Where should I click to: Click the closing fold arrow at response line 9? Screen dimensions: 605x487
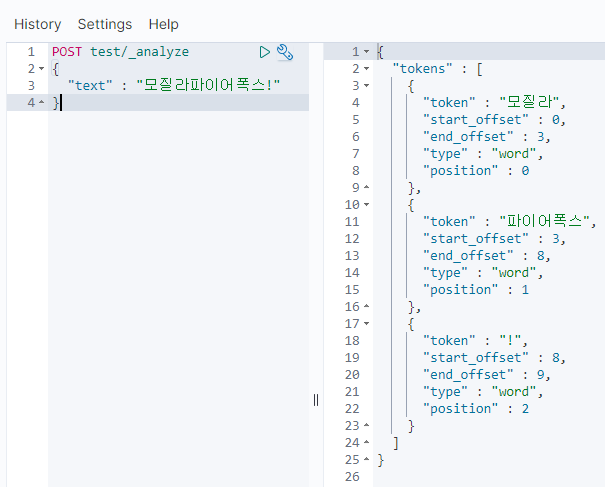pos(366,187)
